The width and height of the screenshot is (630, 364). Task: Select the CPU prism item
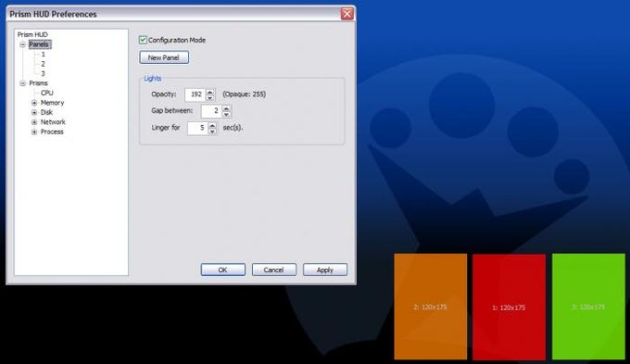[47, 93]
